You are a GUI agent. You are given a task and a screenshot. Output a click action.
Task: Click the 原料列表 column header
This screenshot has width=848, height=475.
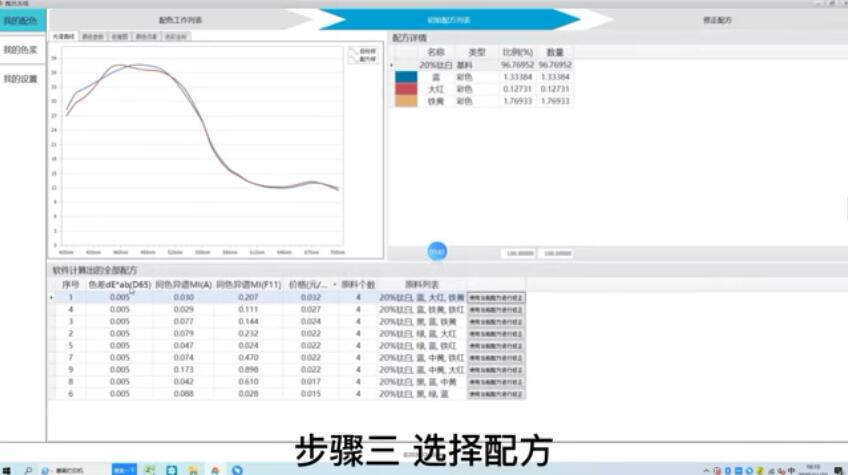pyautogui.click(x=422, y=285)
